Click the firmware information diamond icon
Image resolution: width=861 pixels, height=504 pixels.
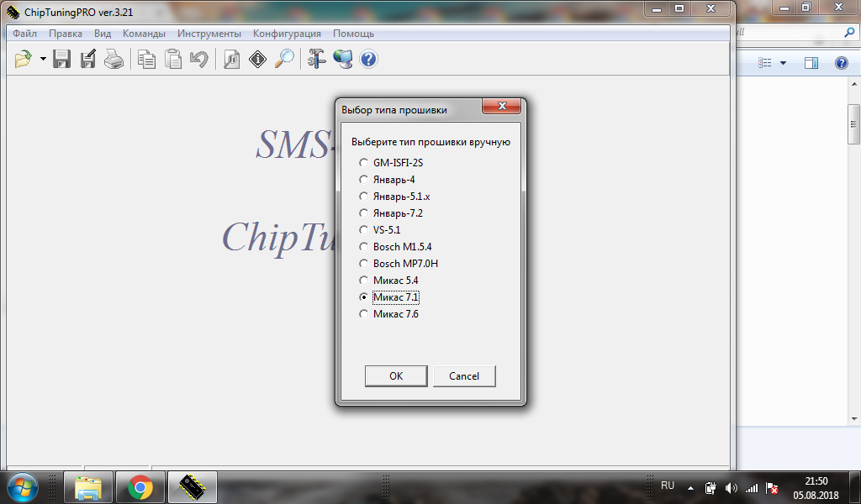[x=257, y=60]
